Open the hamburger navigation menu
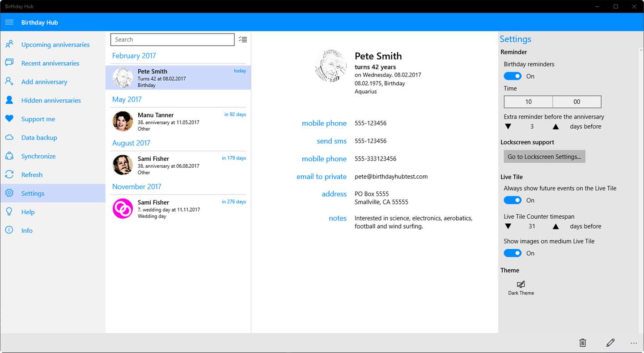This screenshot has width=644, height=353. 9,22
